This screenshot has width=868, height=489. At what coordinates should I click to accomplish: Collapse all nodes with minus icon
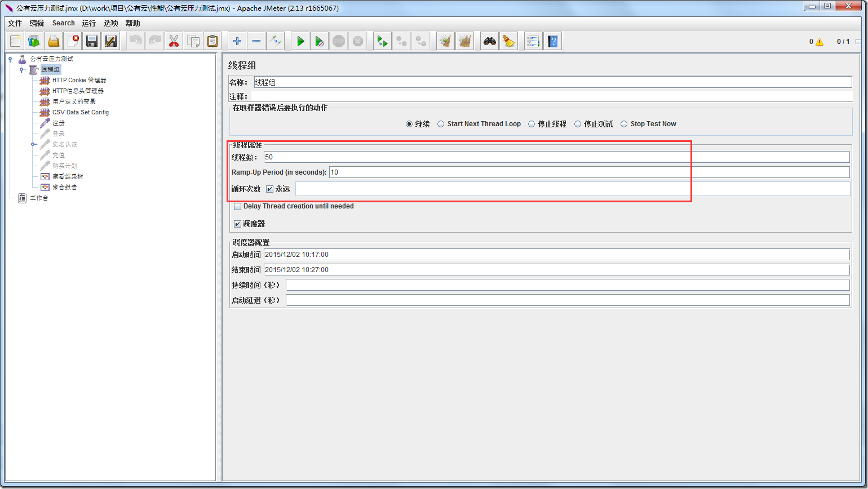[256, 41]
